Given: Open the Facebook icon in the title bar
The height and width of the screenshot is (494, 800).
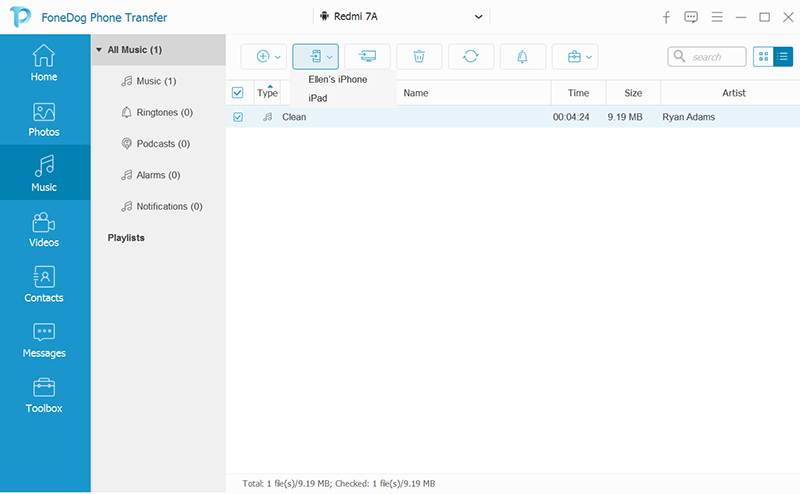Looking at the screenshot, I should point(666,17).
